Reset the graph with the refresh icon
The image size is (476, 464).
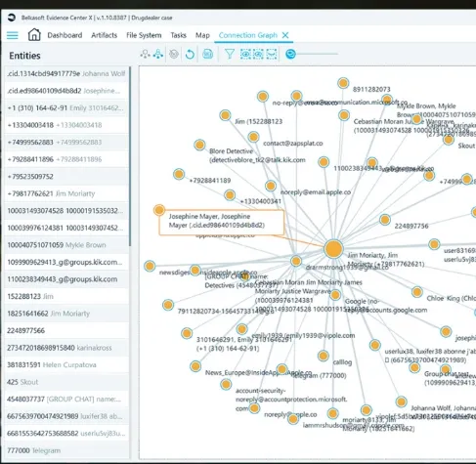click(190, 54)
